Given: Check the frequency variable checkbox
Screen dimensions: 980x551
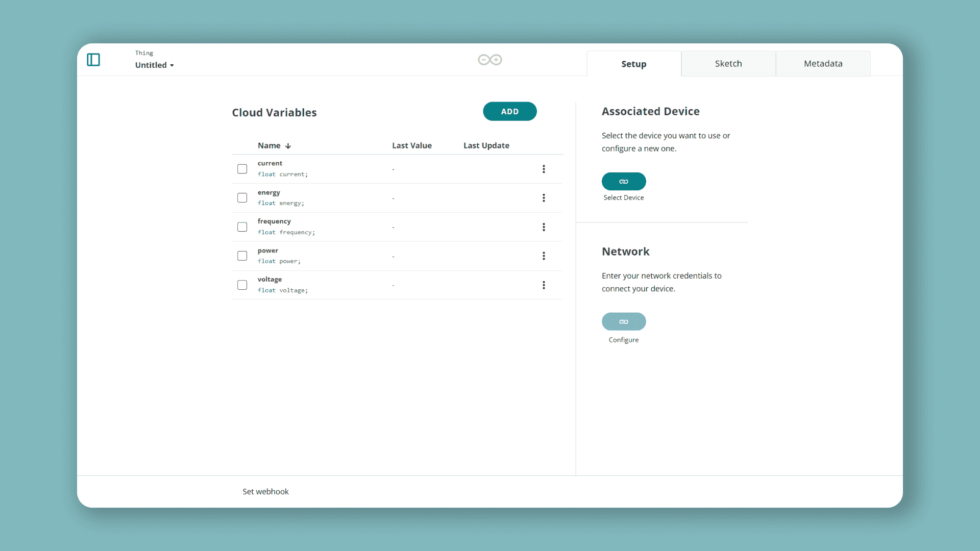Looking at the screenshot, I should [242, 227].
